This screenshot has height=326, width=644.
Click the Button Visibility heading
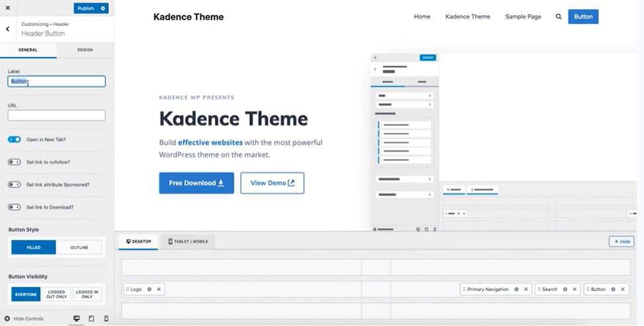point(28,277)
